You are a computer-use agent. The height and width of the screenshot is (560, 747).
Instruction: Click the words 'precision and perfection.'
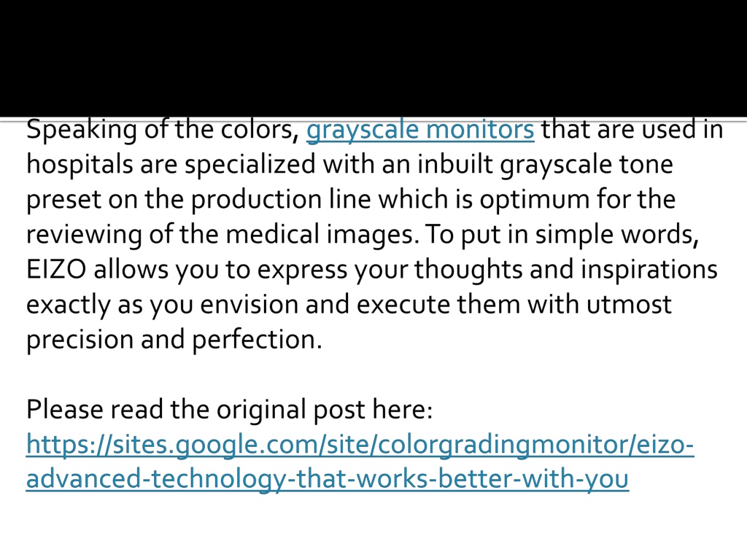pos(174,340)
